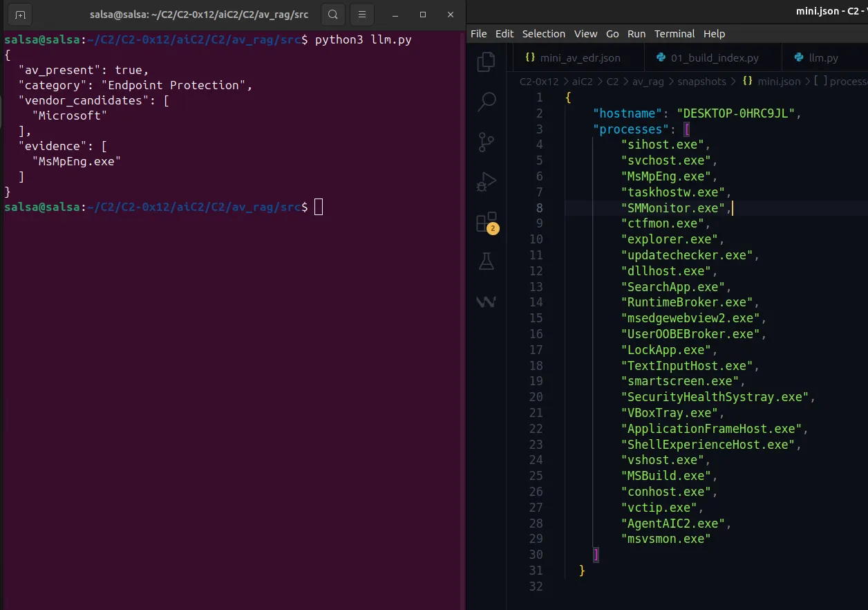Open the Go menu
This screenshot has width=868, height=610.
point(612,33)
